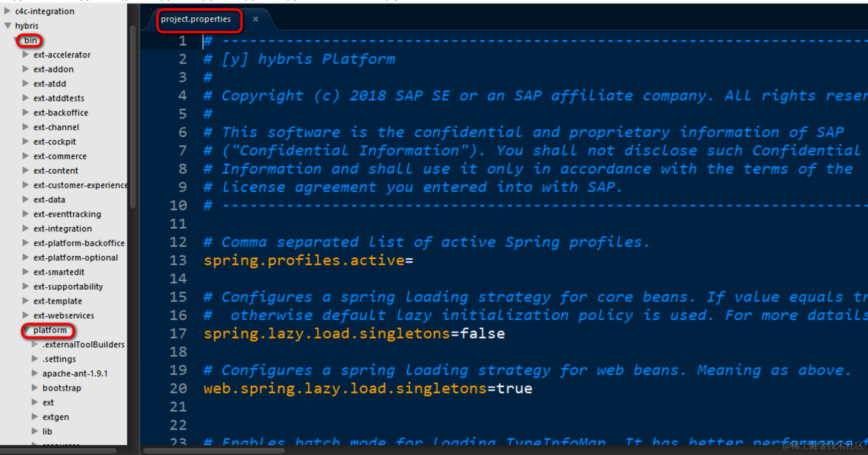Image resolution: width=868 pixels, height=455 pixels.
Task: Click the value false on line 17
Action: (x=483, y=333)
